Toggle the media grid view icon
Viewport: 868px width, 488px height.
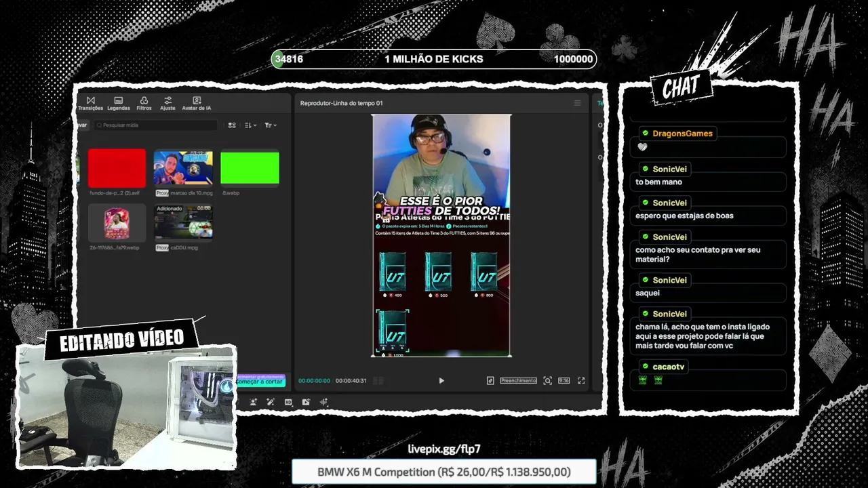click(232, 125)
